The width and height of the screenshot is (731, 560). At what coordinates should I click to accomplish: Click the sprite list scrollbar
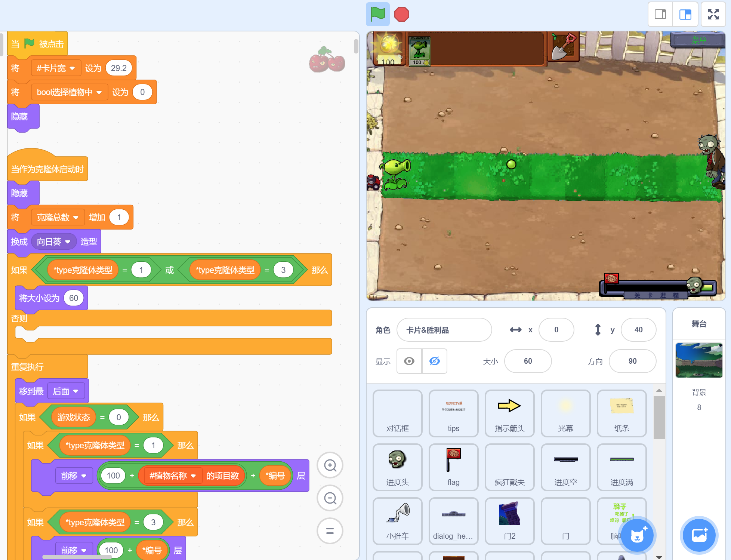pyautogui.click(x=659, y=418)
